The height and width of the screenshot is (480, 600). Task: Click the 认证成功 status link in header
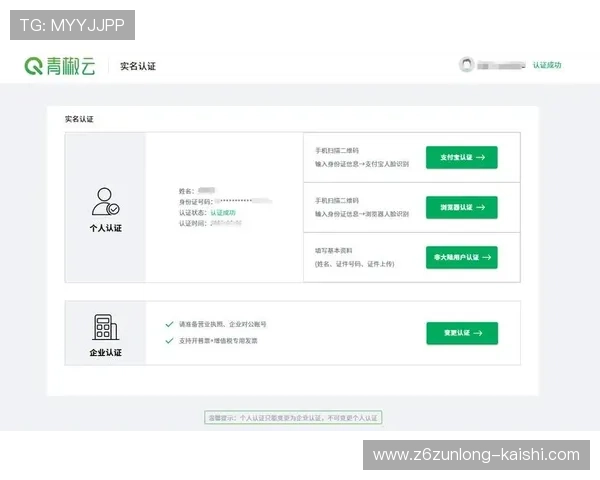point(547,65)
